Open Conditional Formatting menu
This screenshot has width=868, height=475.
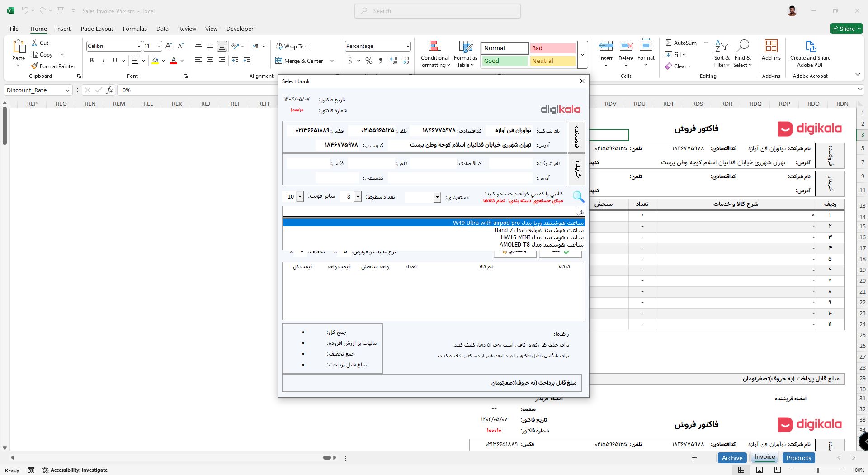[434, 54]
